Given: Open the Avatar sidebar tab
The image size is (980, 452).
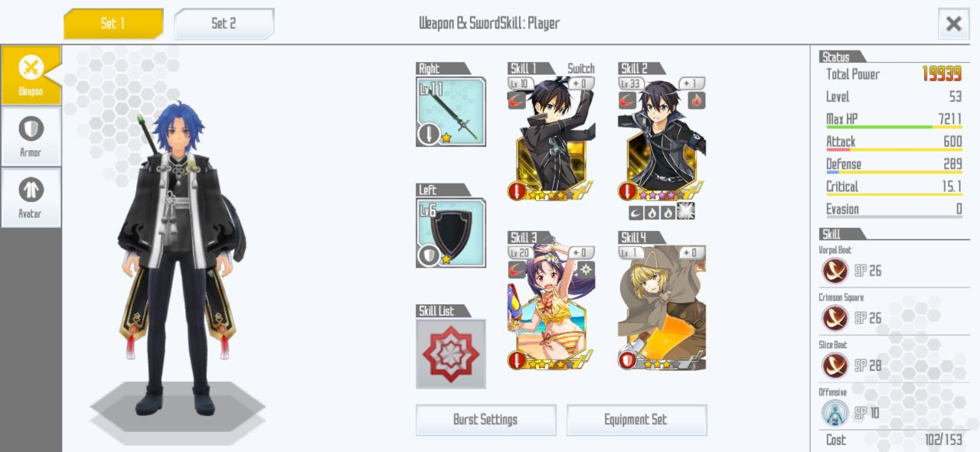Looking at the screenshot, I should pos(31,197).
